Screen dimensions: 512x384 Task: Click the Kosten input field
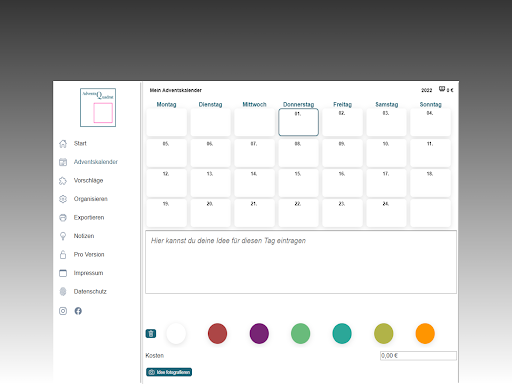418,356
